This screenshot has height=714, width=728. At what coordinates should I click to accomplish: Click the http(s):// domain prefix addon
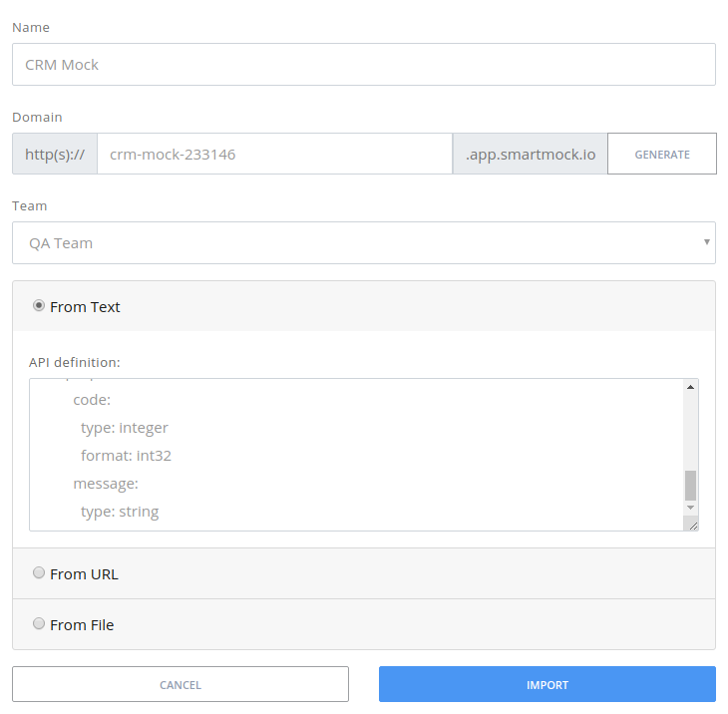click(55, 155)
